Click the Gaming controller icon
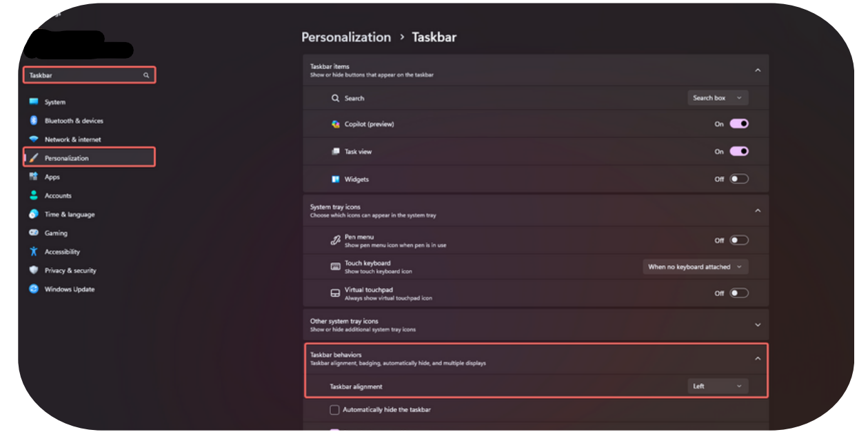 point(33,233)
